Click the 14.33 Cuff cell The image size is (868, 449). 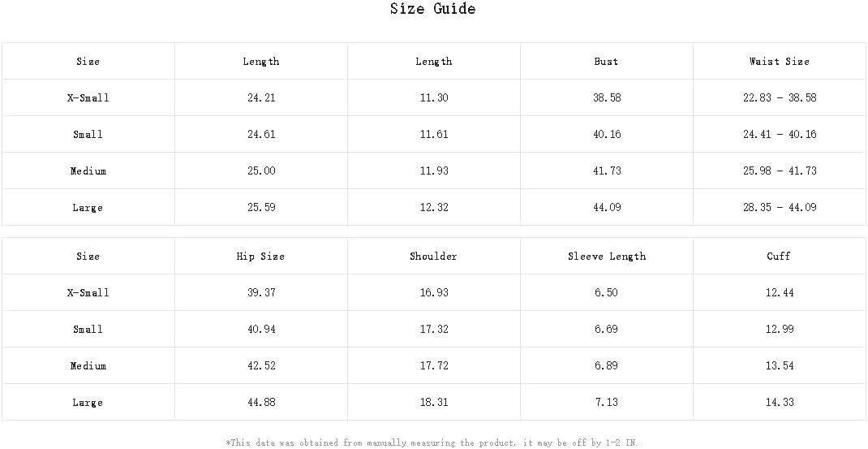click(780, 403)
